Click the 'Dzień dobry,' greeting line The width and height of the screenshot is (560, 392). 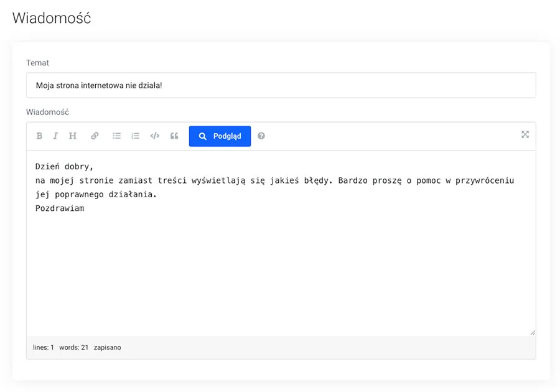64,167
